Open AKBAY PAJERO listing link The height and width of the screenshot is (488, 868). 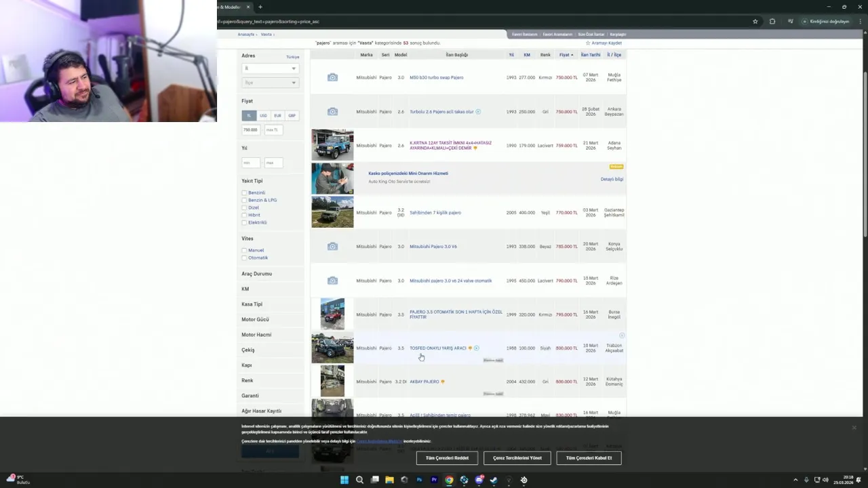coord(425,382)
